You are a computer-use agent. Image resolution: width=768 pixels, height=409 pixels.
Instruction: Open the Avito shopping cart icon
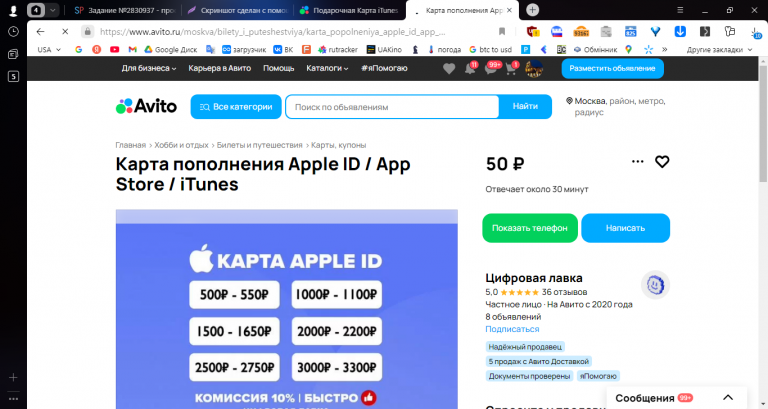(512, 68)
